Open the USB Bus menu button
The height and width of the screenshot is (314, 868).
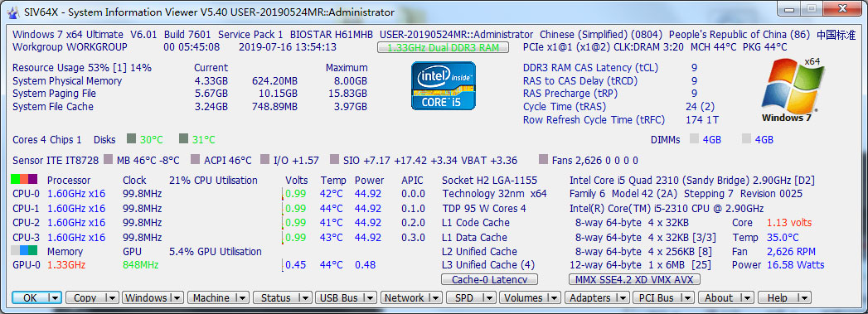coord(346,297)
